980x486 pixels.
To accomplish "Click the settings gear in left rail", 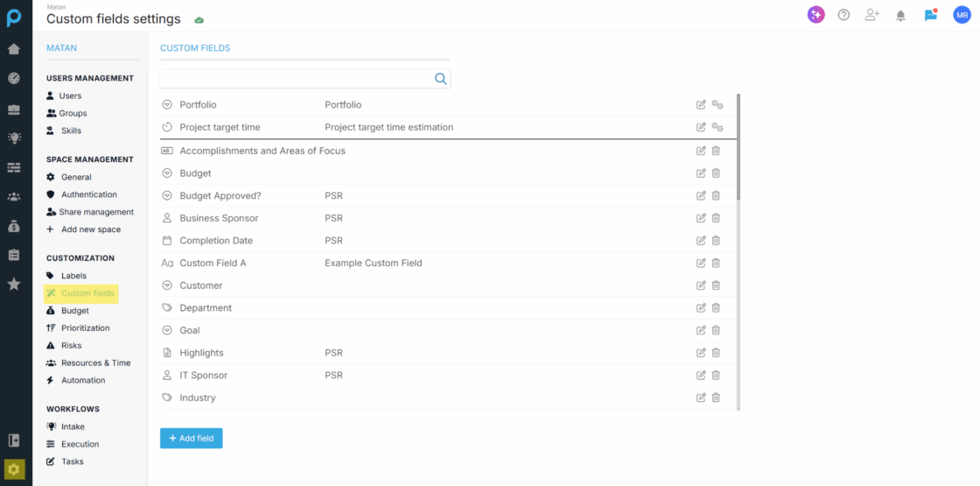I will (14, 469).
